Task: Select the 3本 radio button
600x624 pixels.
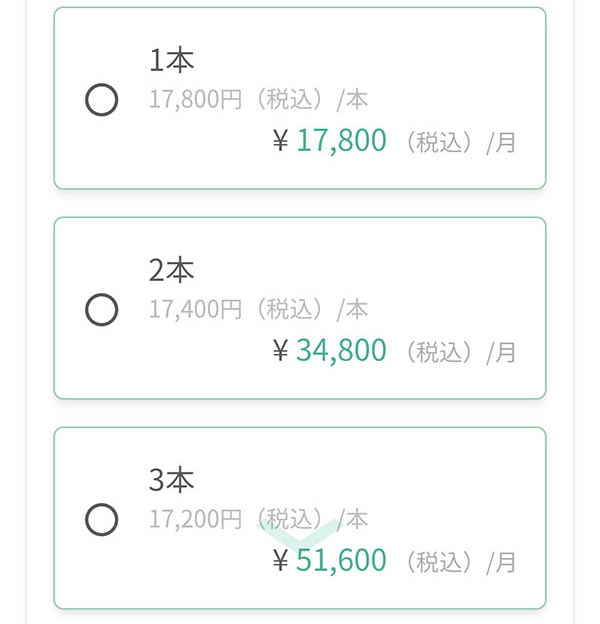Action: point(101,520)
